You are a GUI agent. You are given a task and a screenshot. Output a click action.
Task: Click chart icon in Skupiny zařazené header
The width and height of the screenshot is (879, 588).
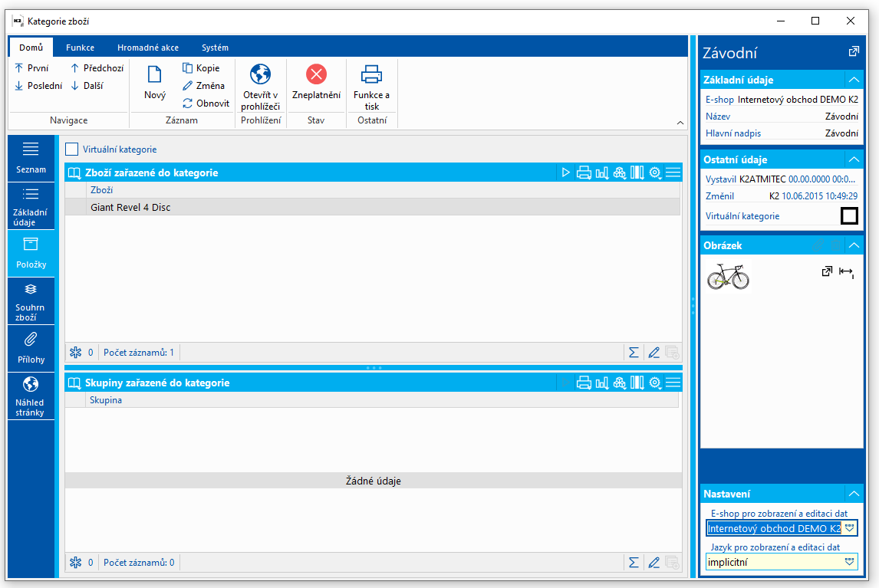pyautogui.click(x=601, y=383)
